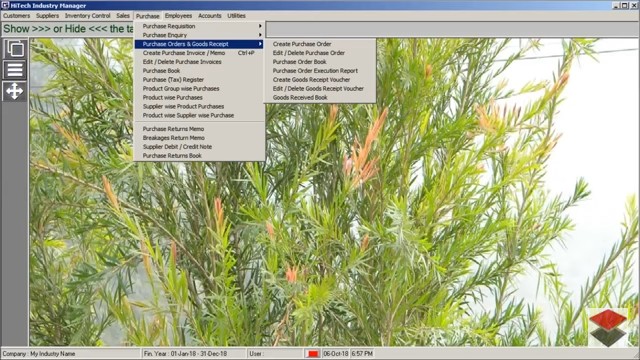Choose Edit / Delete Purchase Order
This screenshot has height=360, width=640.
(x=320, y=53)
